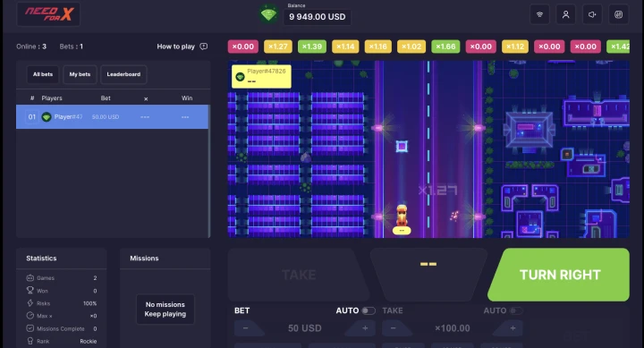Click the Rank medal icon in Statistics
This screenshot has width=644, height=348.
(30, 341)
